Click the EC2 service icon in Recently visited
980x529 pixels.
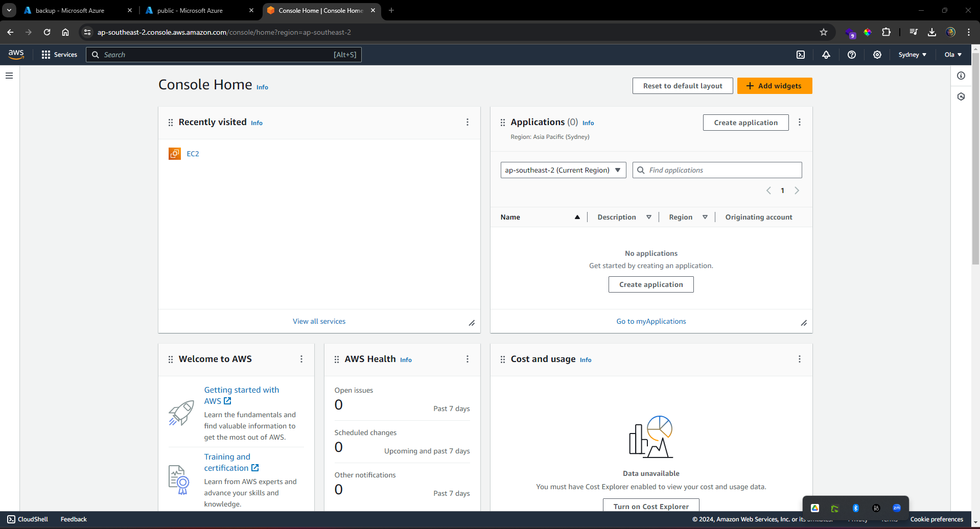[175, 154]
